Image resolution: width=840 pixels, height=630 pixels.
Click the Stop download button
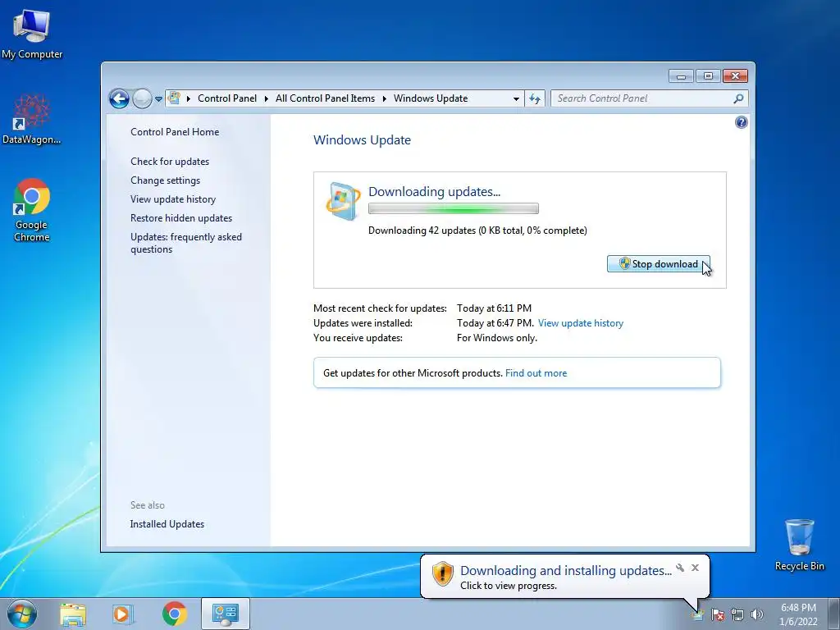coord(659,263)
